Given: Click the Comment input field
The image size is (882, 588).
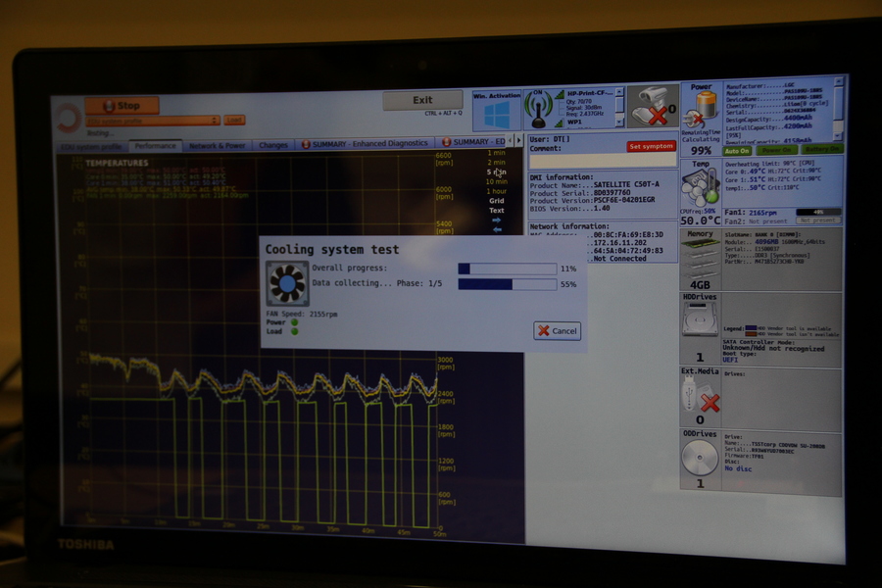Looking at the screenshot, I should click(x=603, y=161).
